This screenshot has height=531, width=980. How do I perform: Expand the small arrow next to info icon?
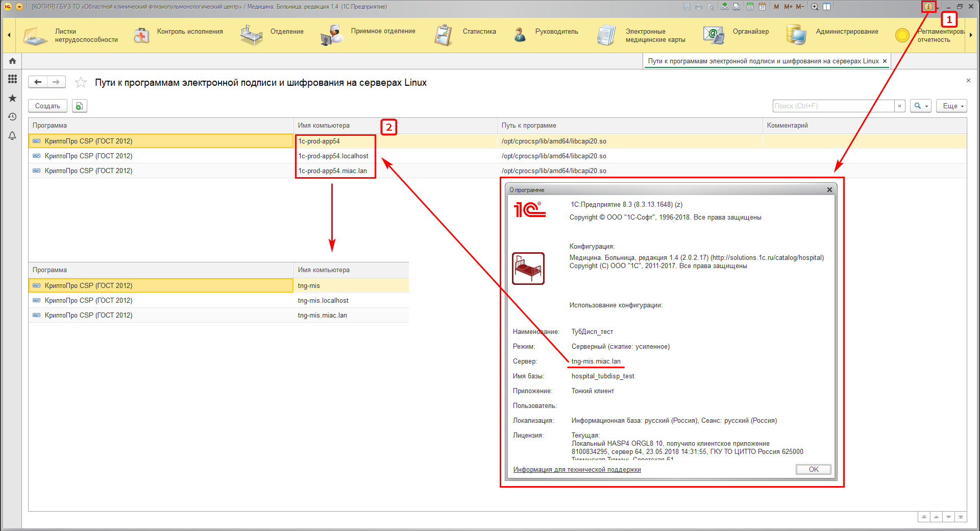click(938, 7)
